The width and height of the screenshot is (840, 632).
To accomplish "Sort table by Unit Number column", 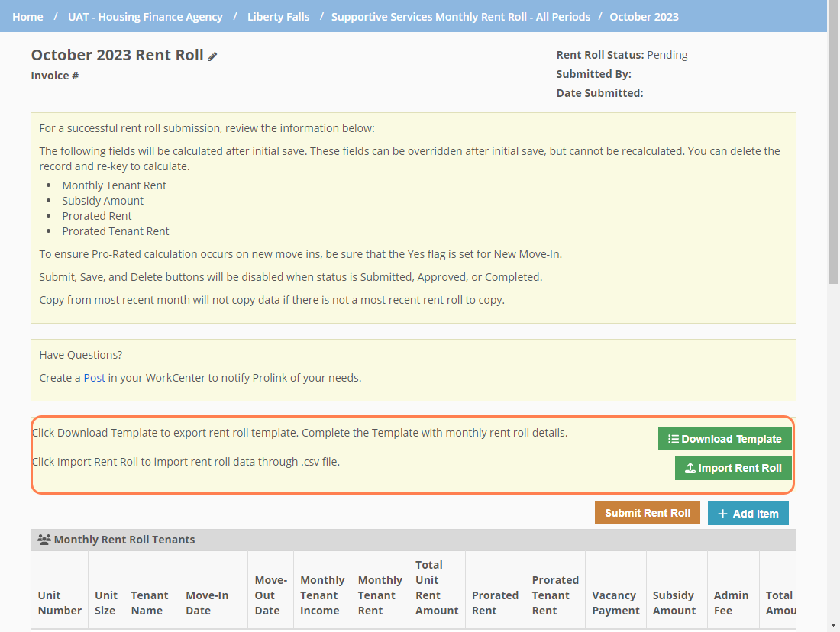I will (59, 603).
